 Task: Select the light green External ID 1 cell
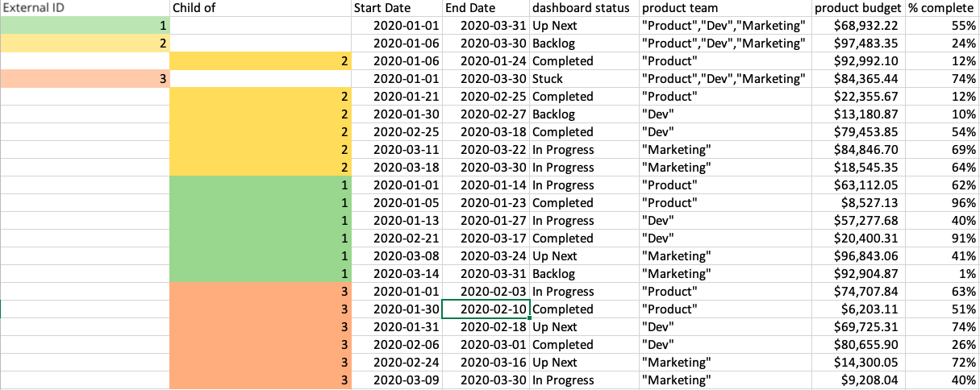click(x=85, y=26)
